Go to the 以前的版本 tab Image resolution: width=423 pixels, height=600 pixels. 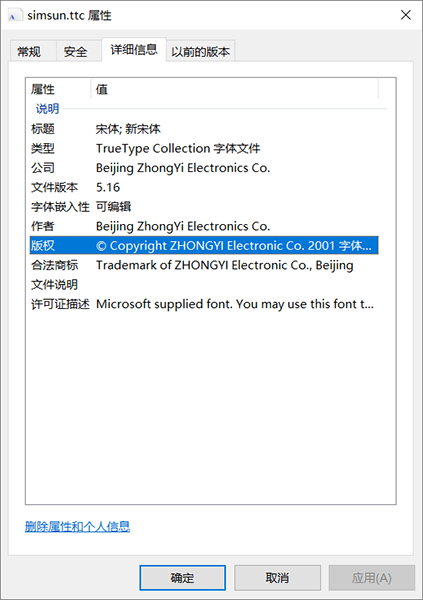coord(201,51)
